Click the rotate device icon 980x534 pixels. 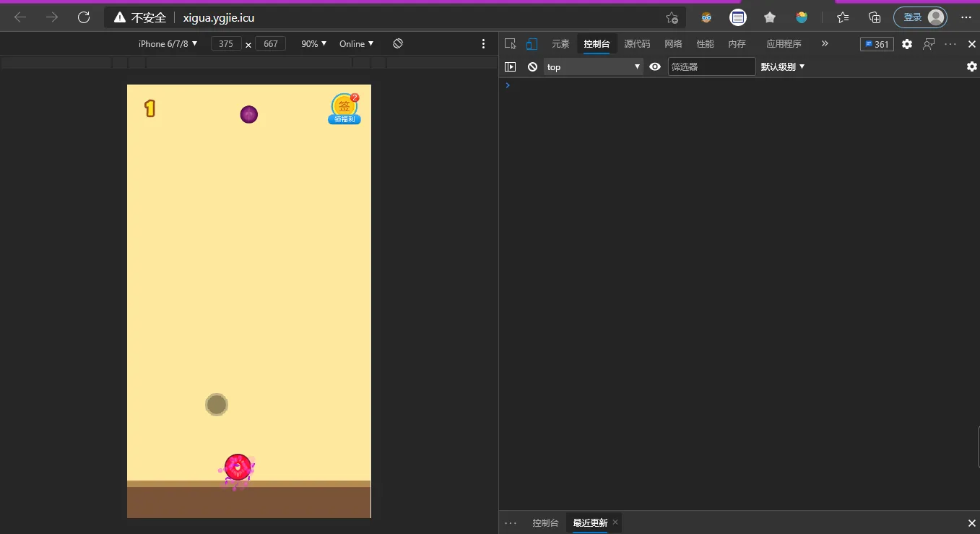pyautogui.click(x=398, y=44)
